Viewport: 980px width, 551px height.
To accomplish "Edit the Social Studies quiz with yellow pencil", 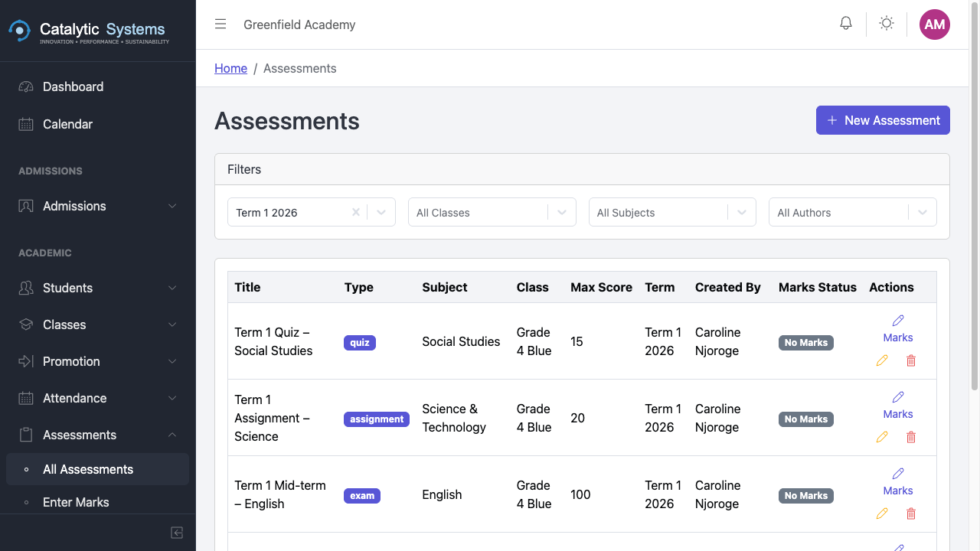I will tap(882, 360).
